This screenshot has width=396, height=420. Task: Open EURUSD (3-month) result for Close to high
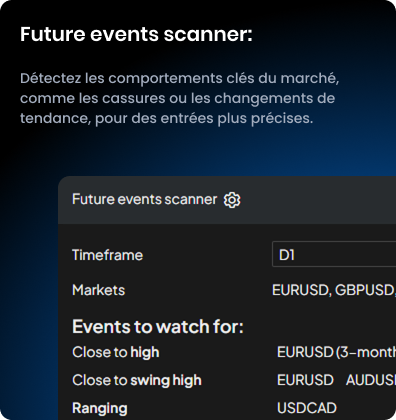(336, 352)
